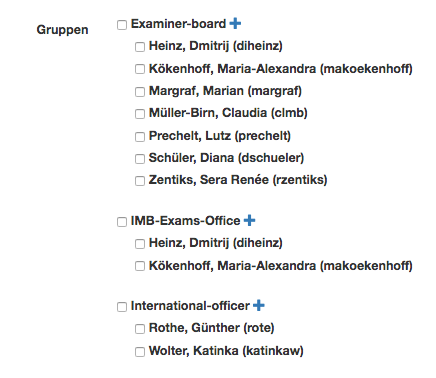
Task: Check the IMB-Exams-Office group checkbox
Action: click(x=122, y=222)
